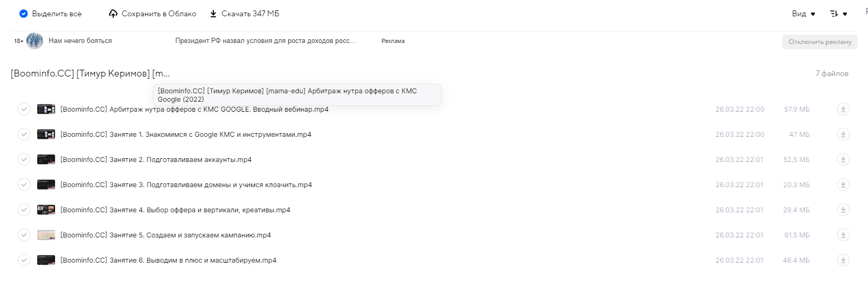
Task: Click download icon for Вводный вебинар.mp4
Action: [843, 109]
